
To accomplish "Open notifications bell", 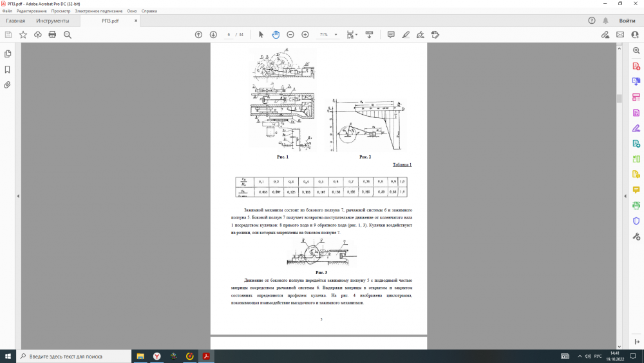I will 605,21.
